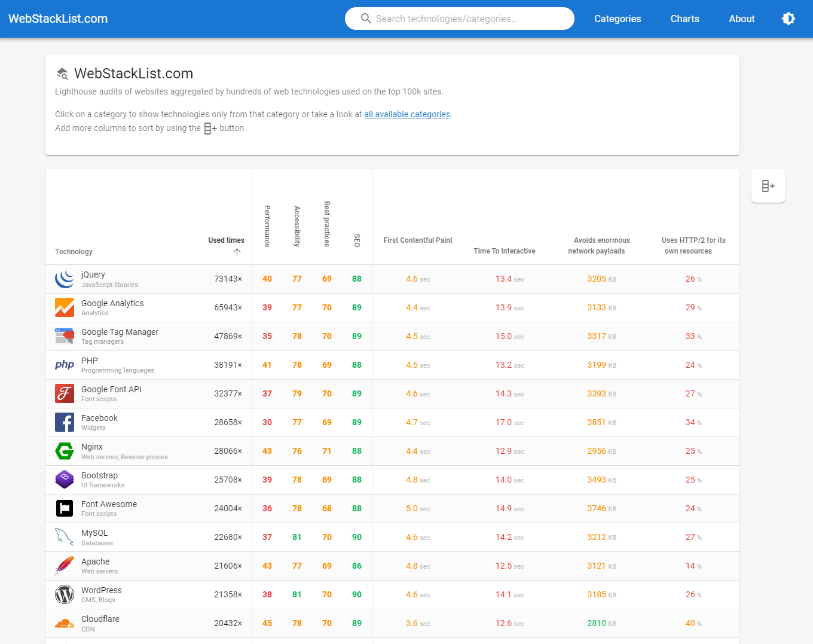Click the WebStackList.com logo
The height and width of the screenshot is (644, 813).
(x=58, y=19)
